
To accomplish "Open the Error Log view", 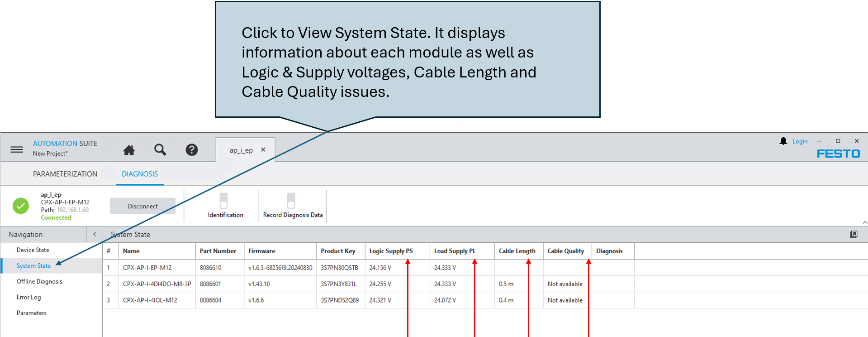I will (28, 298).
